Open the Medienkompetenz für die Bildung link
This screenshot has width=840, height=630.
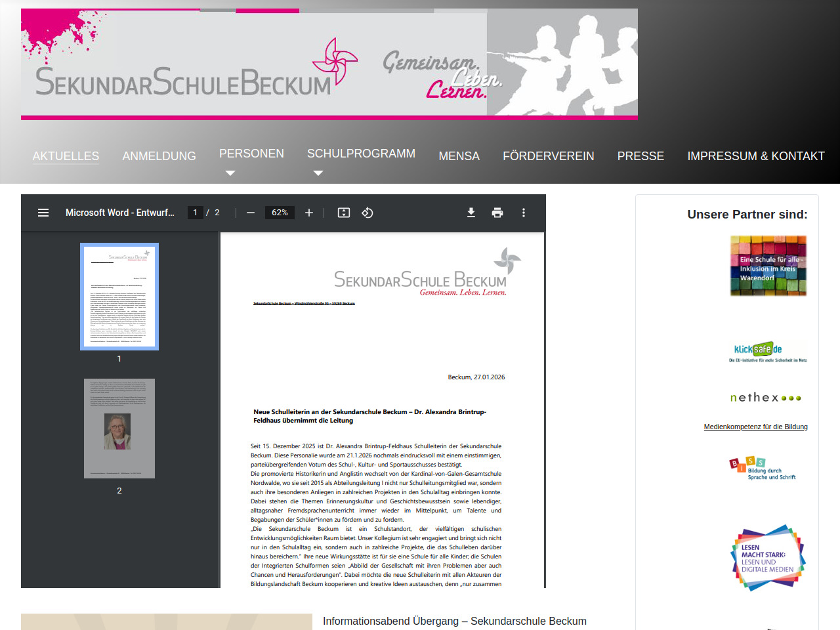755,427
